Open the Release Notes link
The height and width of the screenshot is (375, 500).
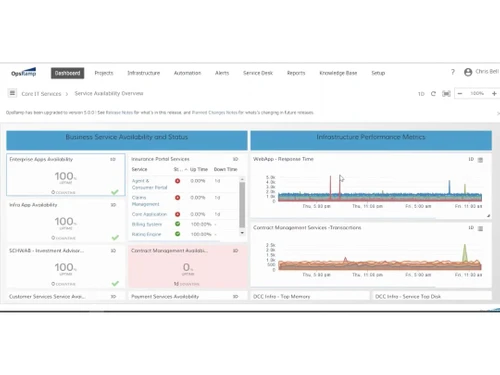[119, 113]
